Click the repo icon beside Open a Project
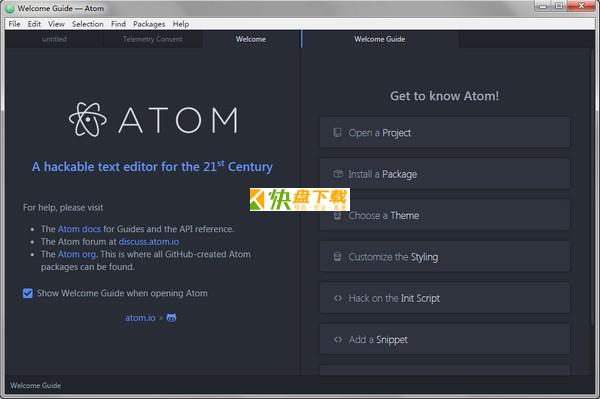 (337, 133)
